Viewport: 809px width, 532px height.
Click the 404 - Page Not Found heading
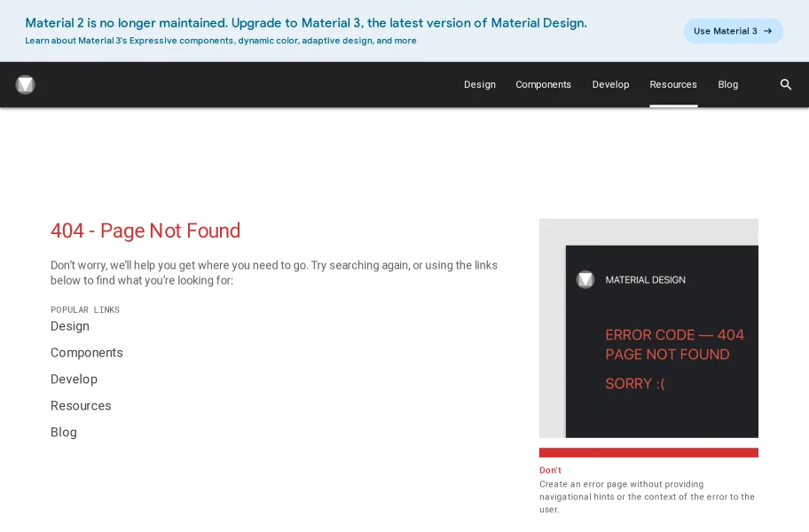(145, 231)
